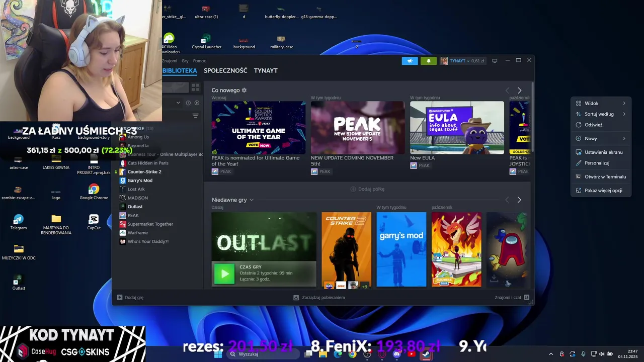Open the CapCut desktop shortcut
Viewport: 644px width, 362px height.
point(94,222)
